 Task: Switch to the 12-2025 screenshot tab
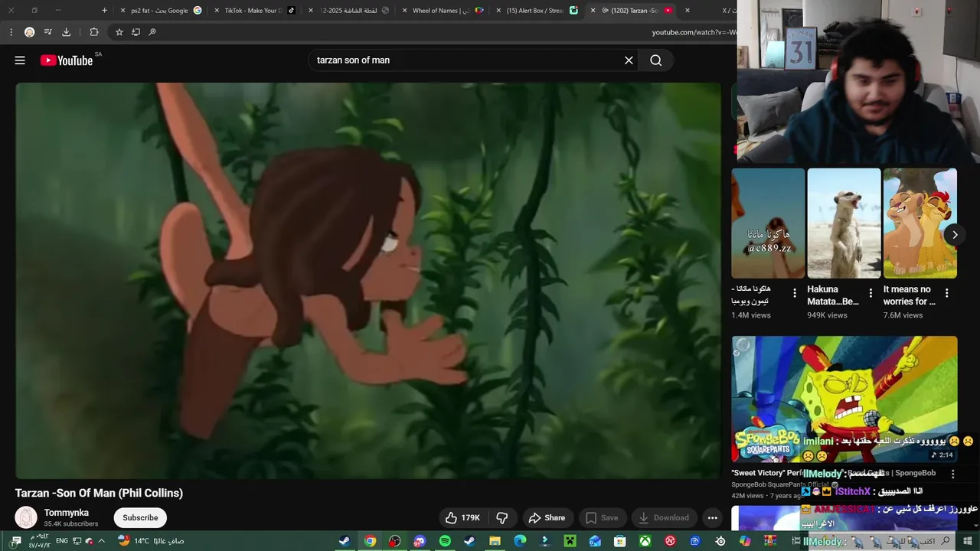pyautogui.click(x=348, y=11)
